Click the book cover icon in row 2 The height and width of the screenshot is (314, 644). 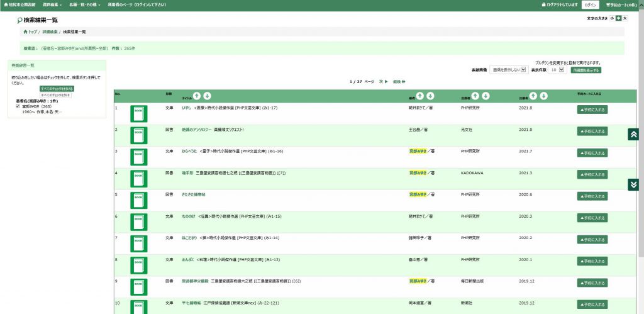tap(139, 136)
